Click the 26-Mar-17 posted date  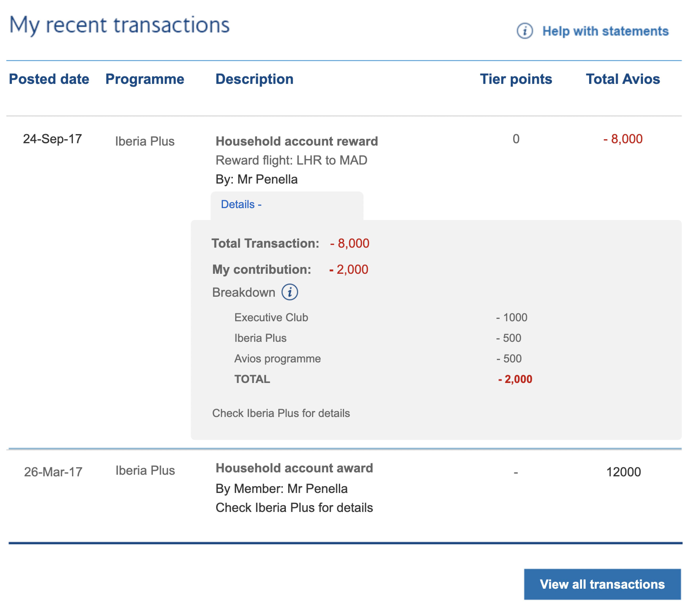(53, 472)
